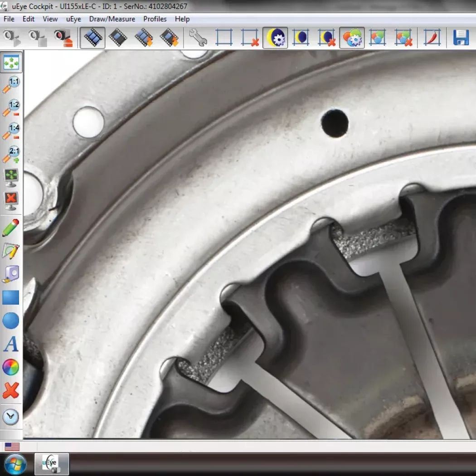476x476 pixels.
Task: Select the blue rectangle drawing tool
Action: click(x=11, y=298)
